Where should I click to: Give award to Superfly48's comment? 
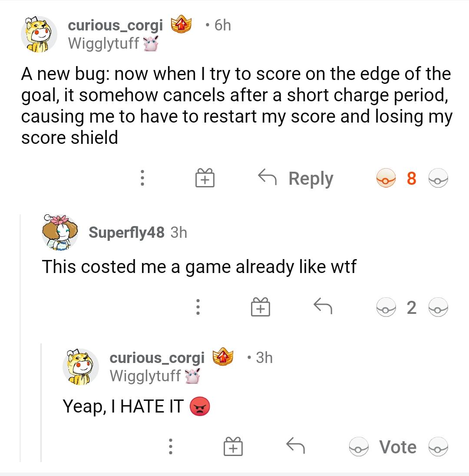[x=260, y=308]
